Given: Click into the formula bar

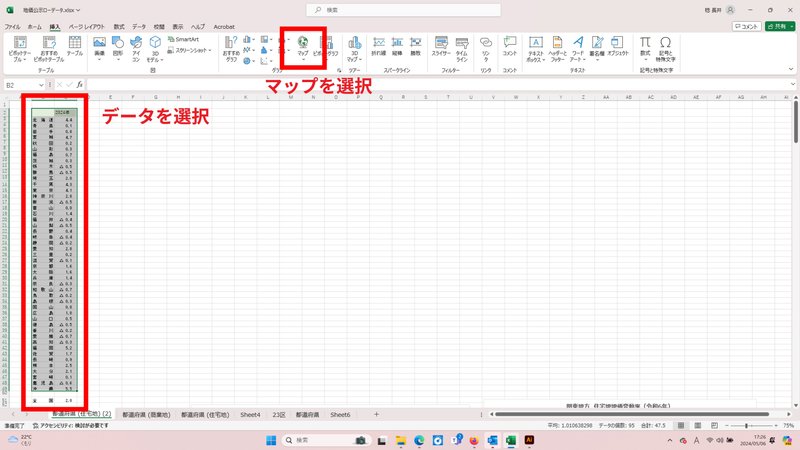Looking at the screenshot, I should [x=437, y=85].
